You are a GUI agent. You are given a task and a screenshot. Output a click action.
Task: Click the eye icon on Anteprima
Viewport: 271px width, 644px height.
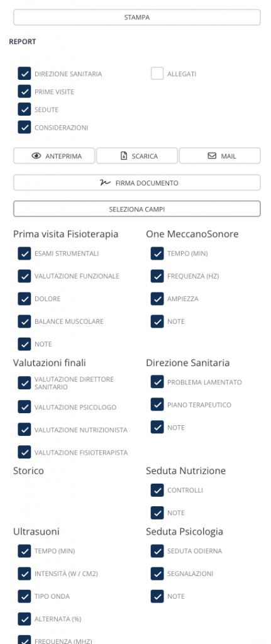coord(36,156)
